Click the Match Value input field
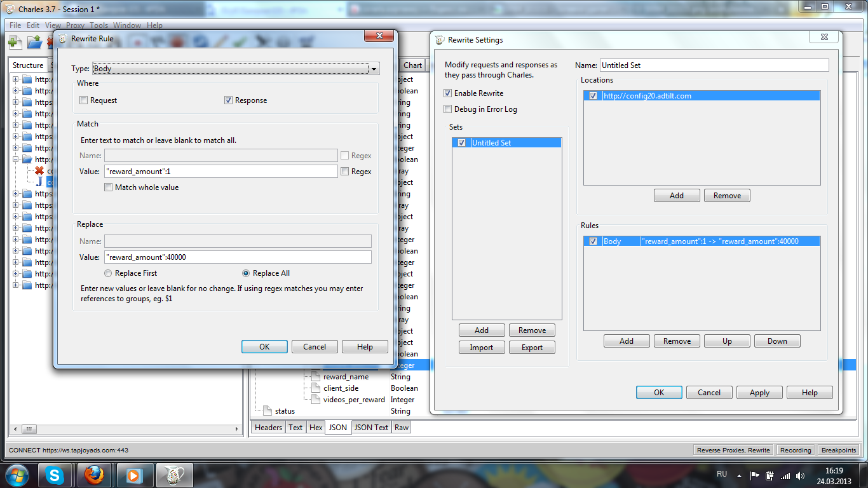The image size is (868, 488). tap(221, 172)
